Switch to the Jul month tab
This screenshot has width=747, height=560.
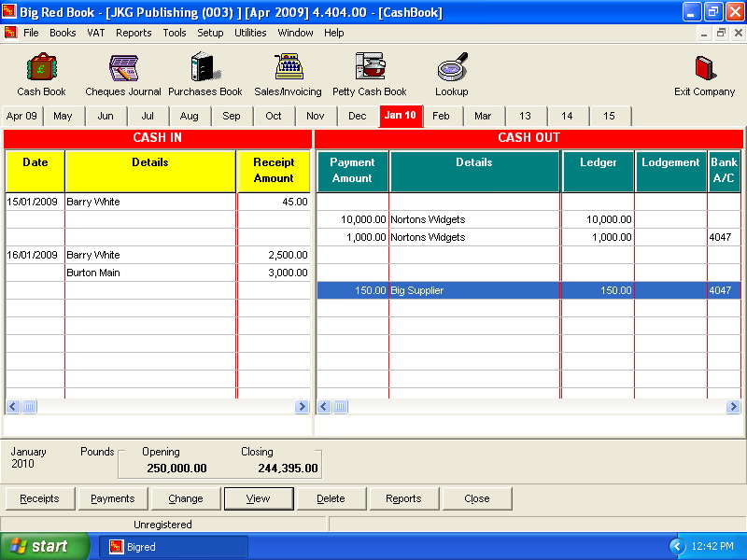tap(148, 116)
